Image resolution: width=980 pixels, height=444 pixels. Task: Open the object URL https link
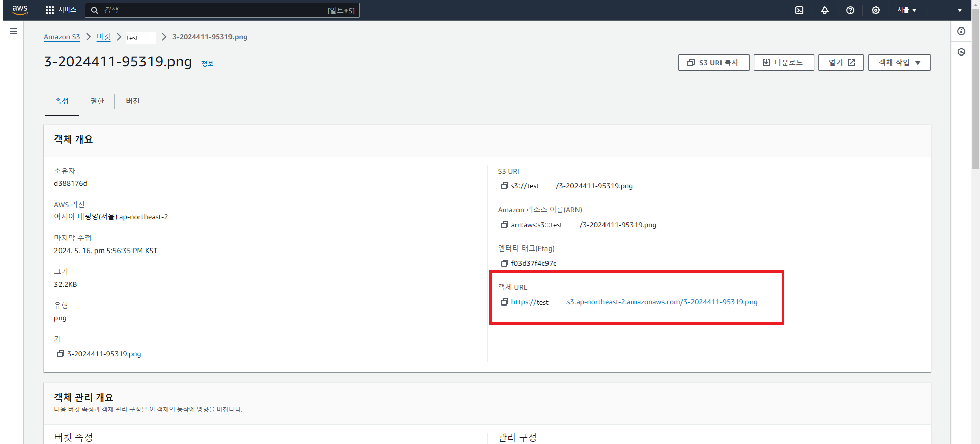634,302
